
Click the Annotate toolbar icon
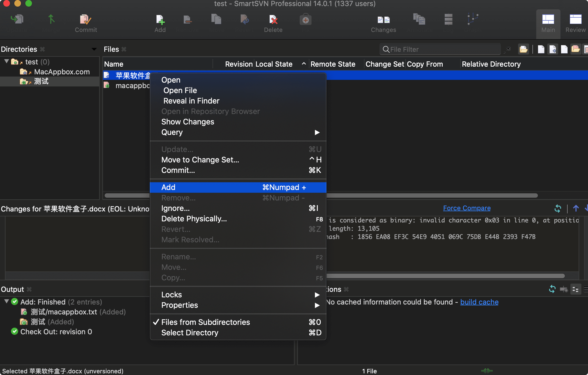[419, 23]
